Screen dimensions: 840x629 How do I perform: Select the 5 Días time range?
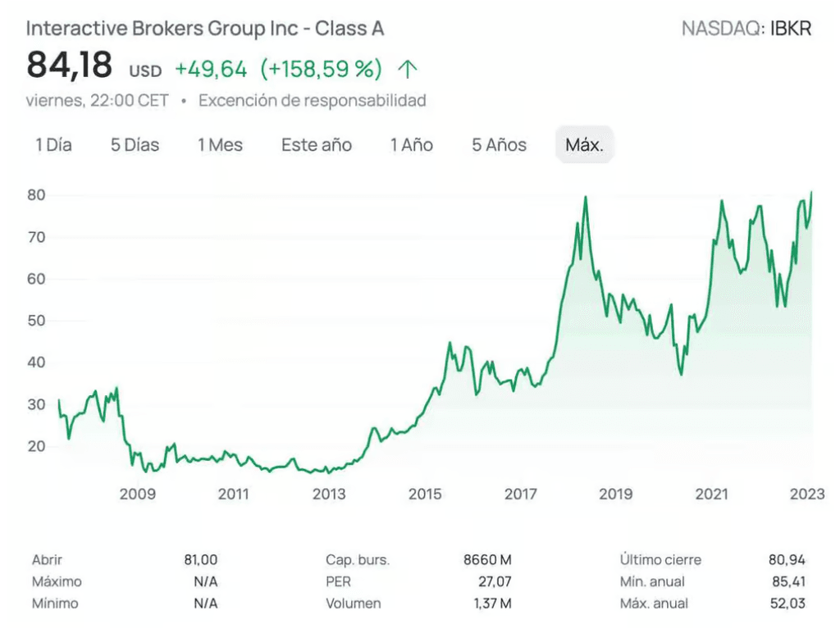click(x=135, y=144)
